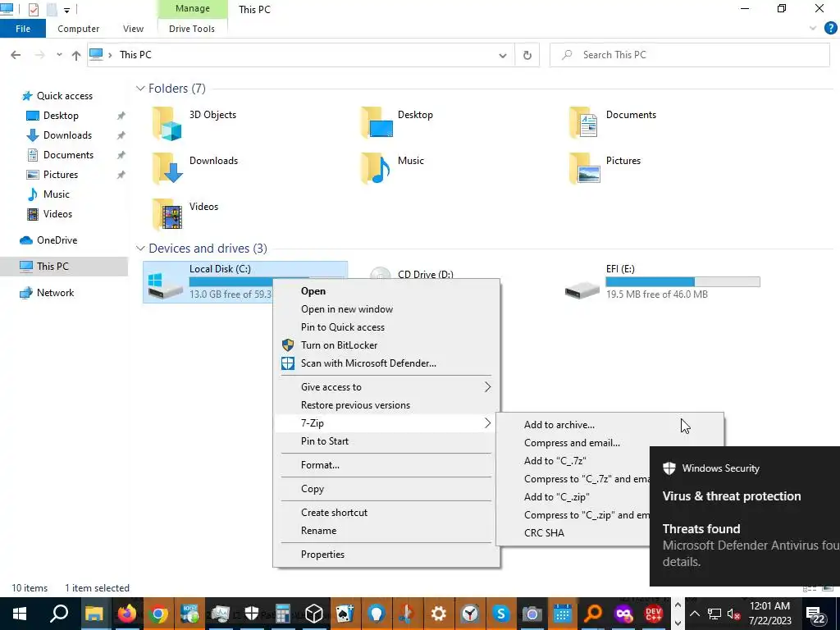Open the Windows Start button
The height and width of the screenshot is (630, 840).
tap(20, 614)
